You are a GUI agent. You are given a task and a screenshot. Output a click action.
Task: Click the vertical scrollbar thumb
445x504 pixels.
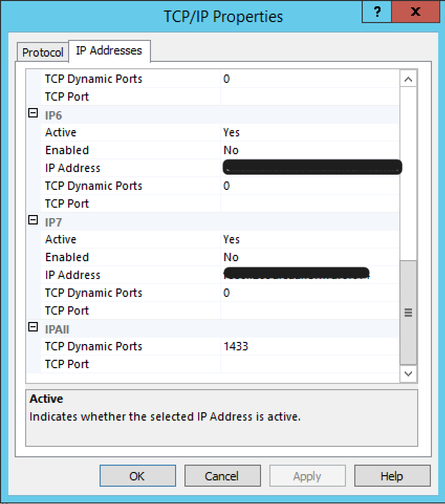(x=408, y=312)
